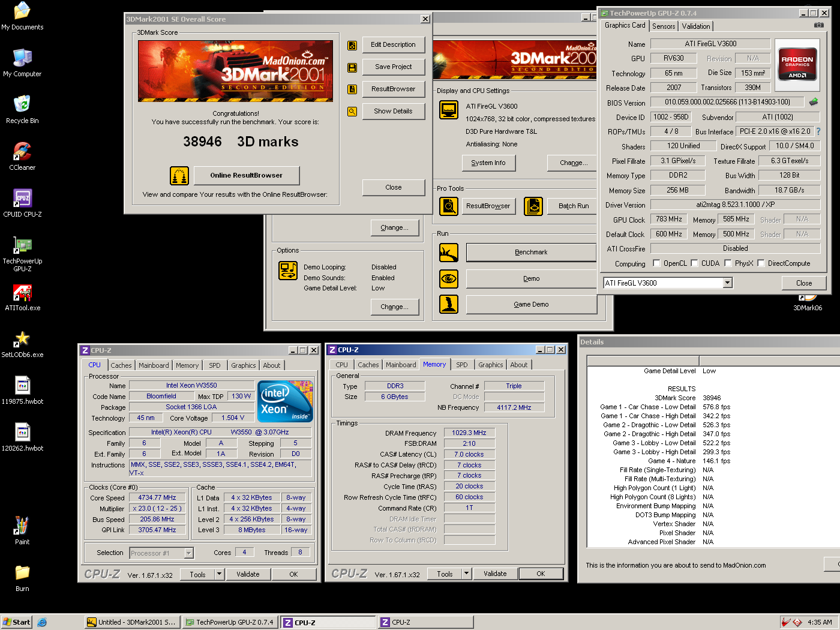Image resolution: width=840 pixels, height=630 pixels.
Task: Click System Info button
Action: 488,163
